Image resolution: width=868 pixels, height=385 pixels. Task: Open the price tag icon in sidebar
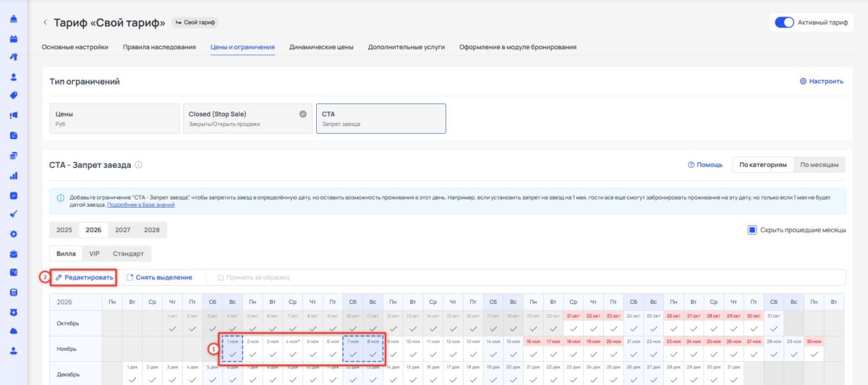pos(13,96)
